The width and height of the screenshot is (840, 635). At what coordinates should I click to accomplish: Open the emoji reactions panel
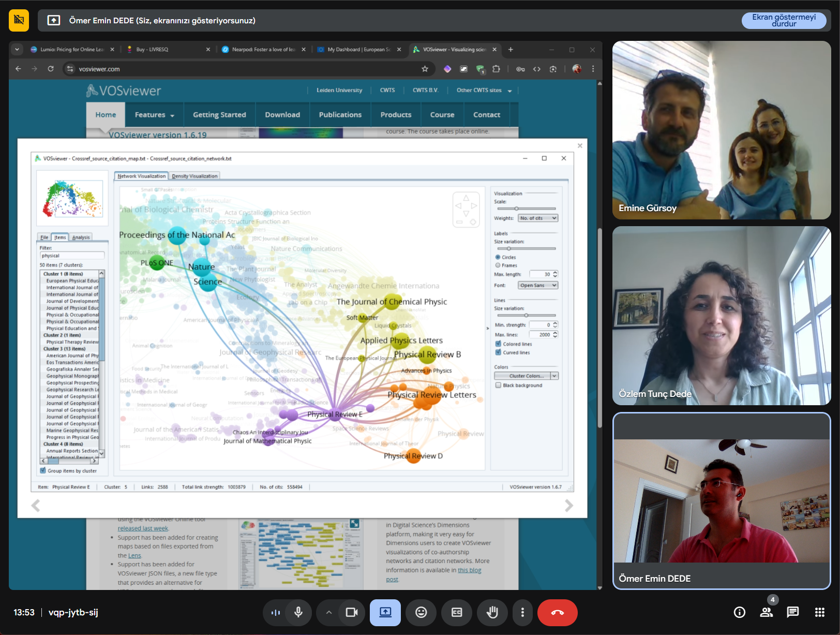coord(421,612)
